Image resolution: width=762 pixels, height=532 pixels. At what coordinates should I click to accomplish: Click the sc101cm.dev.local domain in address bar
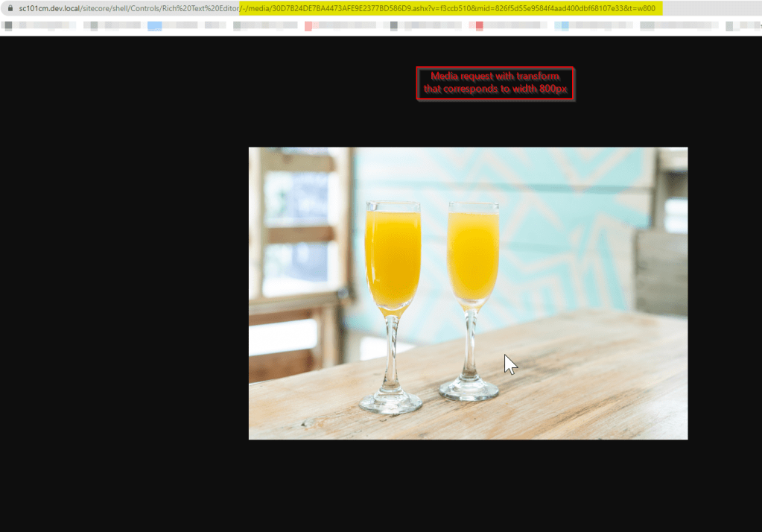click(49, 8)
